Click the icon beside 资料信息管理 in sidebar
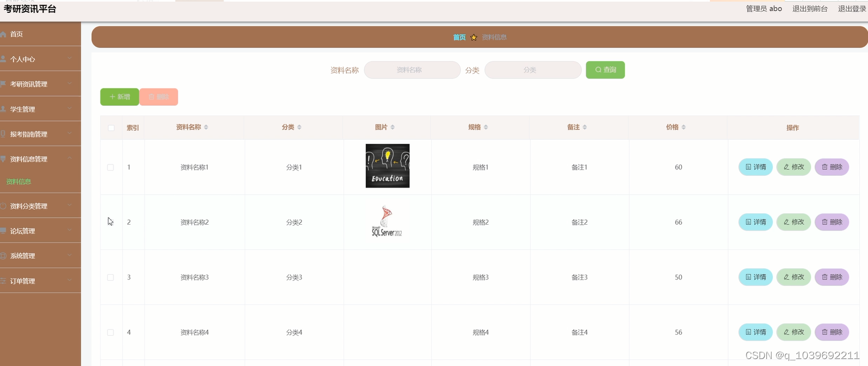 (x=3, y=159)
